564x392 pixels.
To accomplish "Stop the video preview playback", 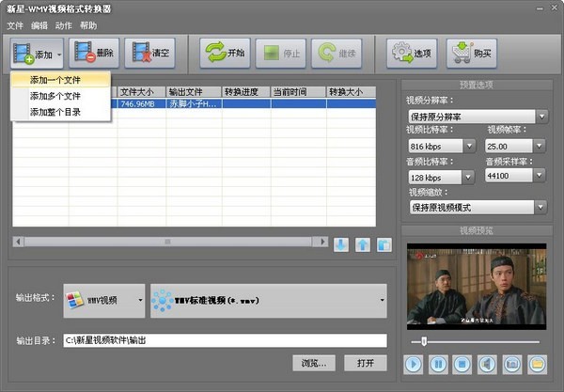I will pyautogui.click(x=462, y=363).
